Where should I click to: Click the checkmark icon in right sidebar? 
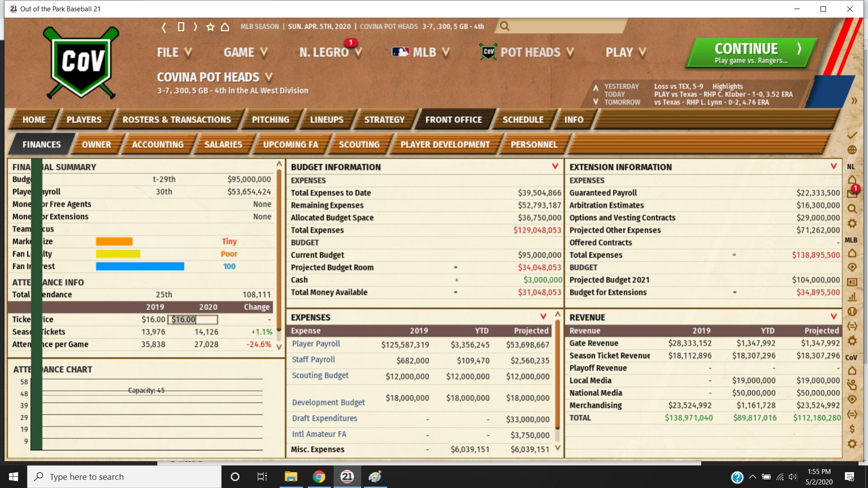[x=852, y=135]
